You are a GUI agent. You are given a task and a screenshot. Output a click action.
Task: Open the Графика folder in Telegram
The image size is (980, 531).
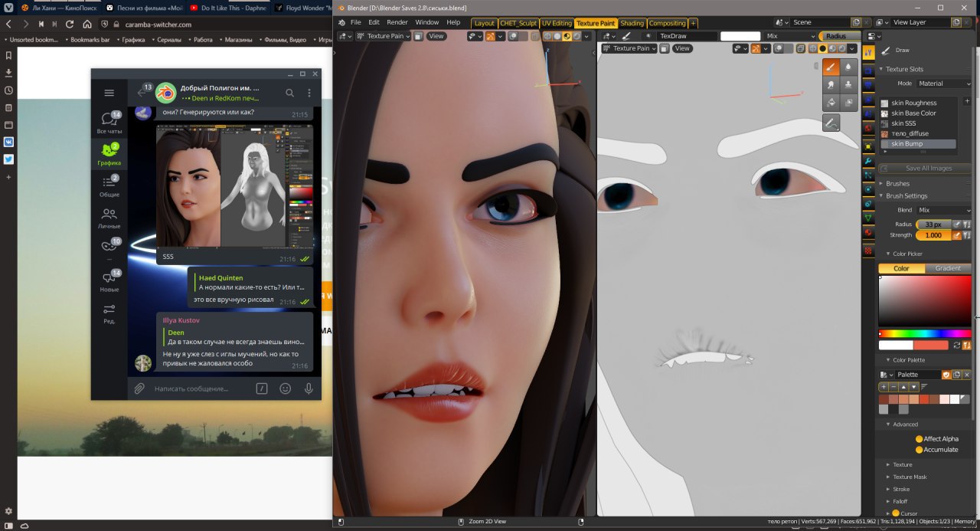109,155
